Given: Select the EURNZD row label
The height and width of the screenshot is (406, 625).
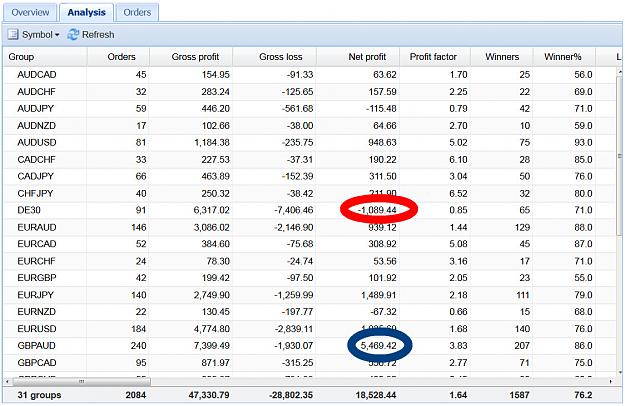Looking at the screenshot, I should (x=36, y=312).
